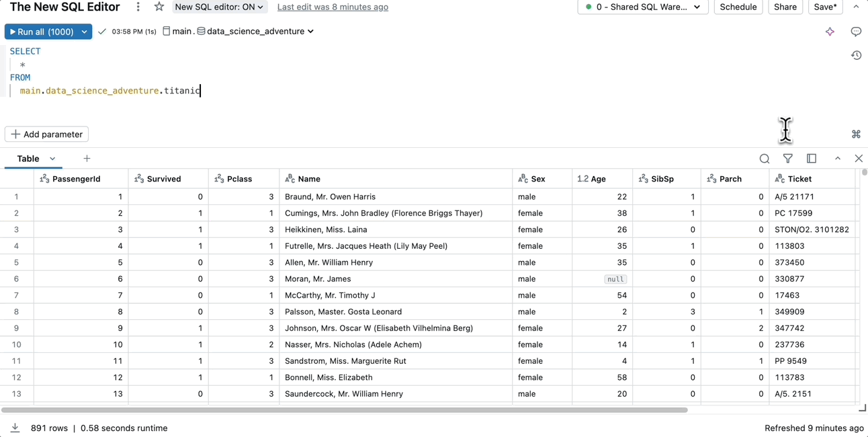Star the query as favorite
Image resolution: width=868 pixels, height=437 pixels.
[x=159, y=7]
